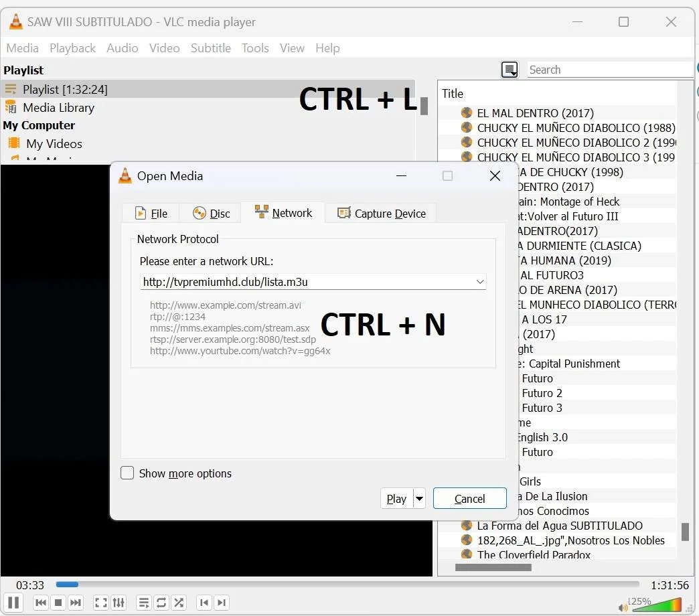The width and height of the screenshot is (699, 616).
Task: Maximize the VLC media player window
Action: (x=623, y=22)
